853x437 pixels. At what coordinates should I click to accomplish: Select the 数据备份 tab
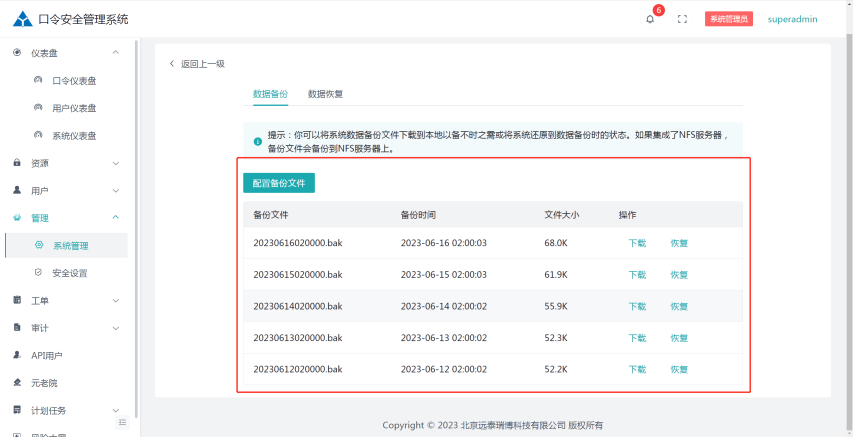pyautogui.click(x=270, y=94)
